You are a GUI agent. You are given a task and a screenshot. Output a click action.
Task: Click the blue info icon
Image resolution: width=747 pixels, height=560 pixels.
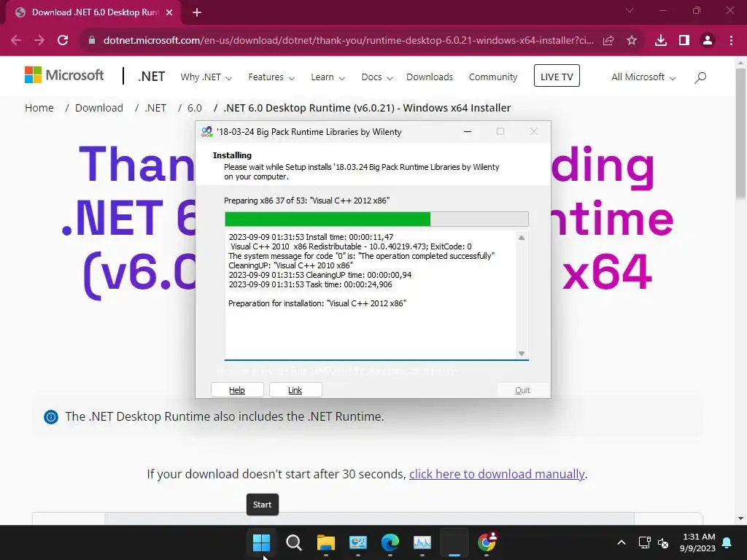(x=51, y=416)
